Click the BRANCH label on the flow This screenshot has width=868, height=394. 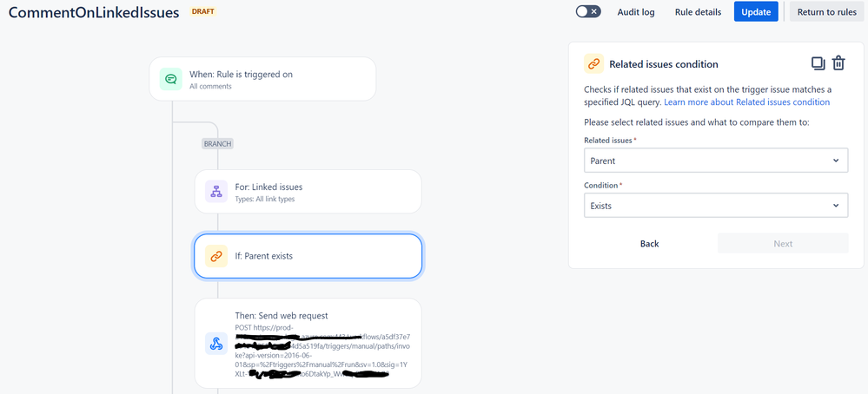click(217, 144)
